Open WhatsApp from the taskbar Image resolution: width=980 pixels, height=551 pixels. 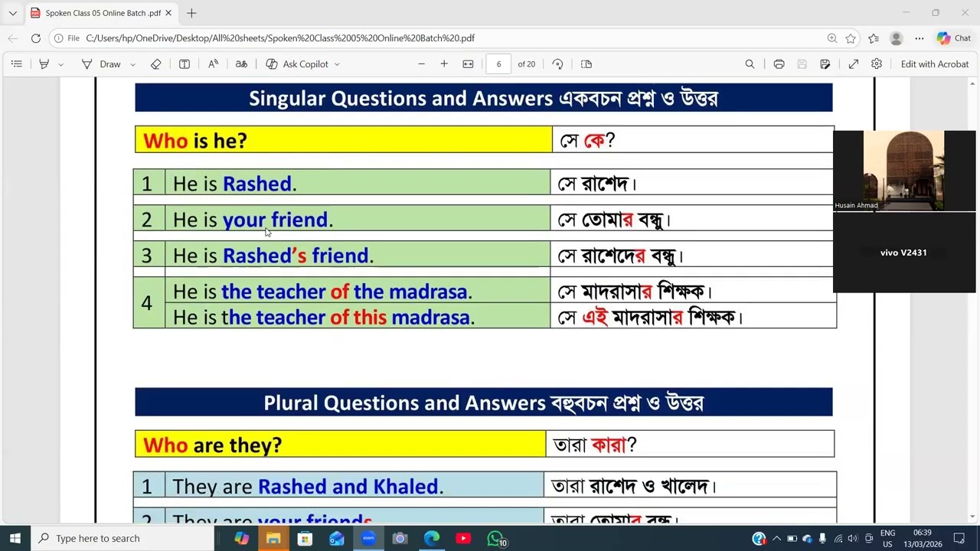click(496, 539)
